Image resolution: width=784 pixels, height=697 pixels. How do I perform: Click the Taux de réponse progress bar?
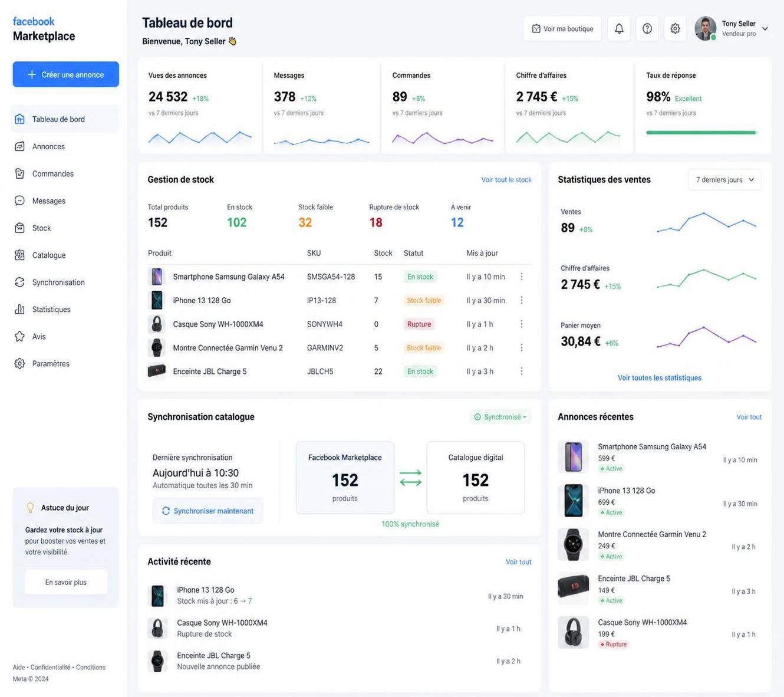pos(702,133)
